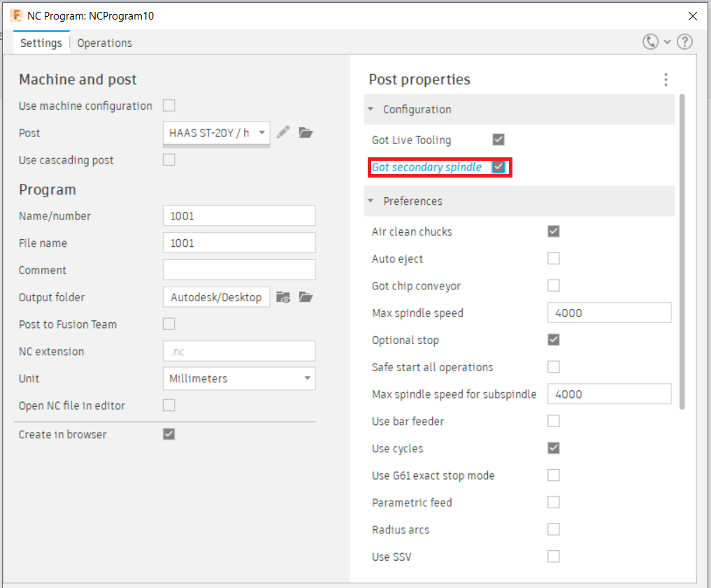The width and height of the screenshot is (711, 588).
Task: Open the Help question mark icon
Action: (x=684, y=42)
